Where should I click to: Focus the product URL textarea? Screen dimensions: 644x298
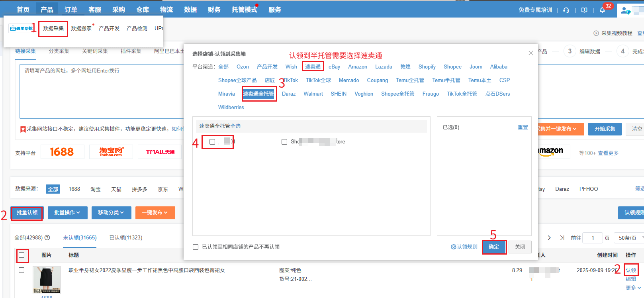click(102, 91)
